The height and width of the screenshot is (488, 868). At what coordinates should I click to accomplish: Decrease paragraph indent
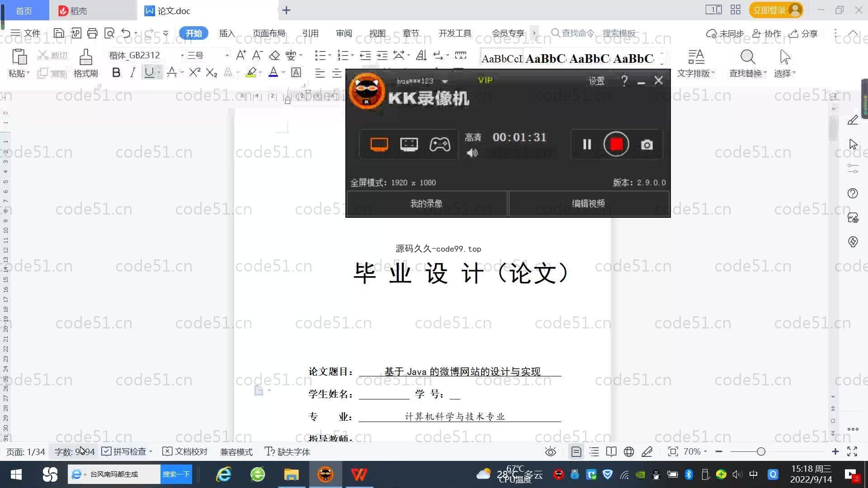(365, 55)
